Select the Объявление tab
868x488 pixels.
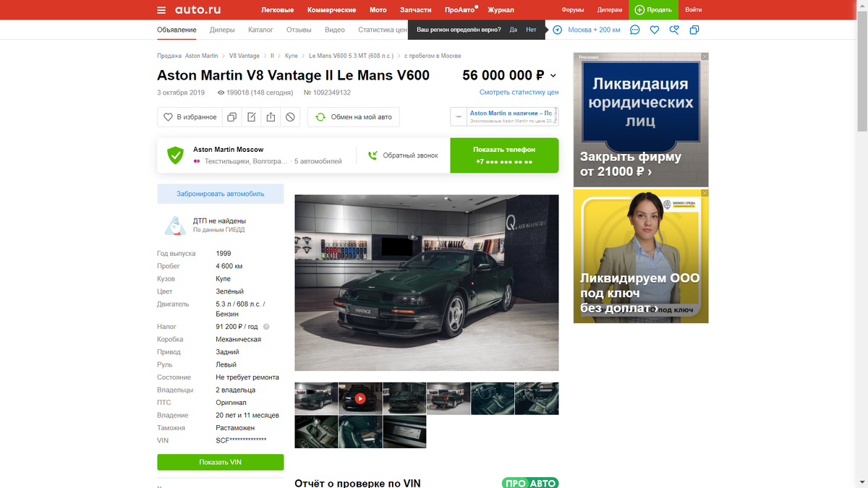(x=176, y=30)
